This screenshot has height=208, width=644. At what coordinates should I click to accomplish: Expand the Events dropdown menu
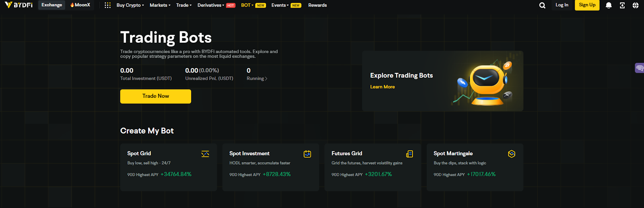point(280,5)
